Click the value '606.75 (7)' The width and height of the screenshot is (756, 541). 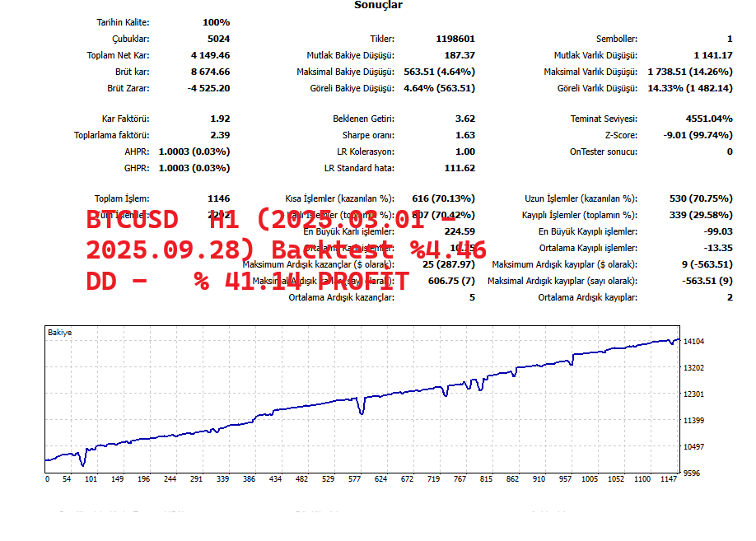(x=451, y=281)
